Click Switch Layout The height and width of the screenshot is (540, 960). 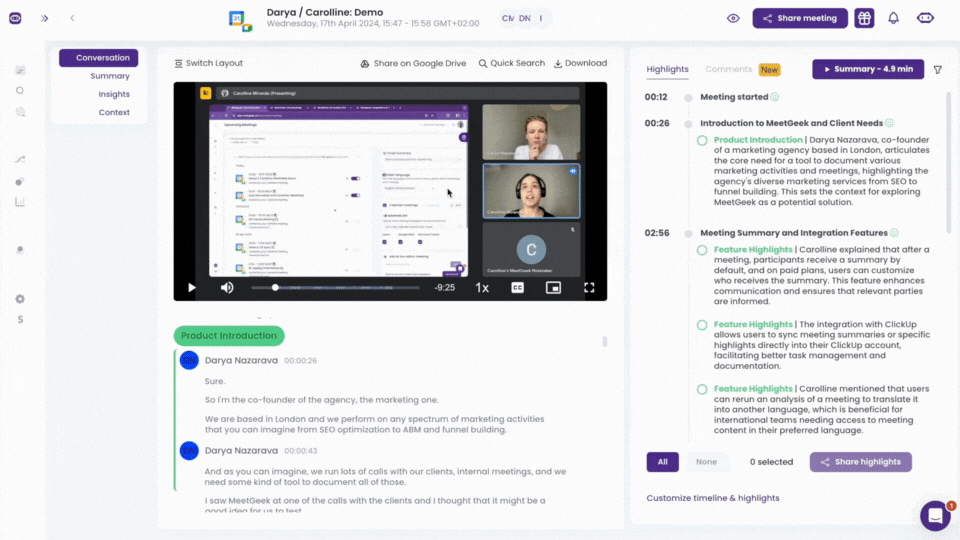(208, 63)
